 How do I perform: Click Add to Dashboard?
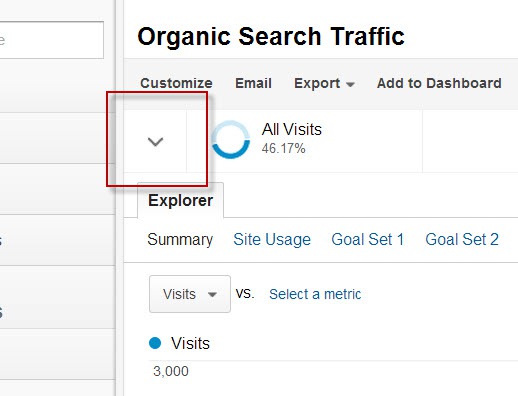point(439,83)
